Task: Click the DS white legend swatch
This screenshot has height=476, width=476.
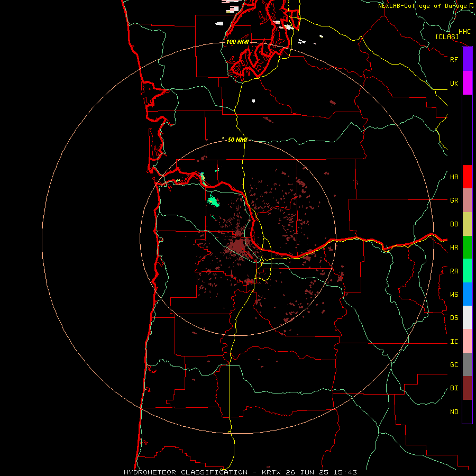Action: (x=467, y=317)
